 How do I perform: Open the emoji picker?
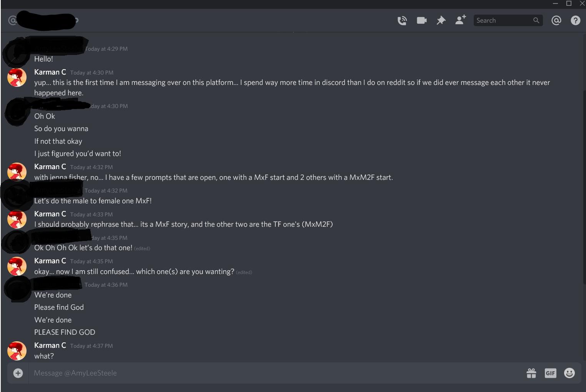pyautogui.click(x=569, y=373)
